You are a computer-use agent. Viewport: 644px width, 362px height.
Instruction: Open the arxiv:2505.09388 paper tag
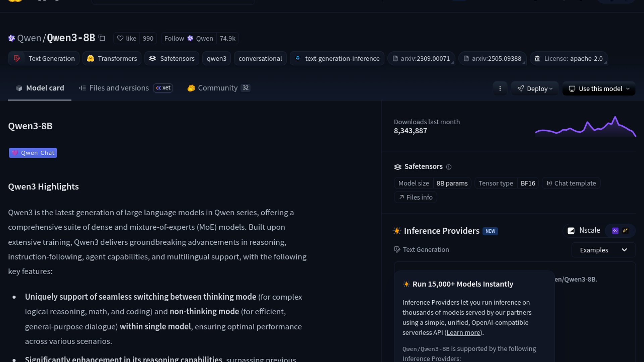tap(492, 59)
